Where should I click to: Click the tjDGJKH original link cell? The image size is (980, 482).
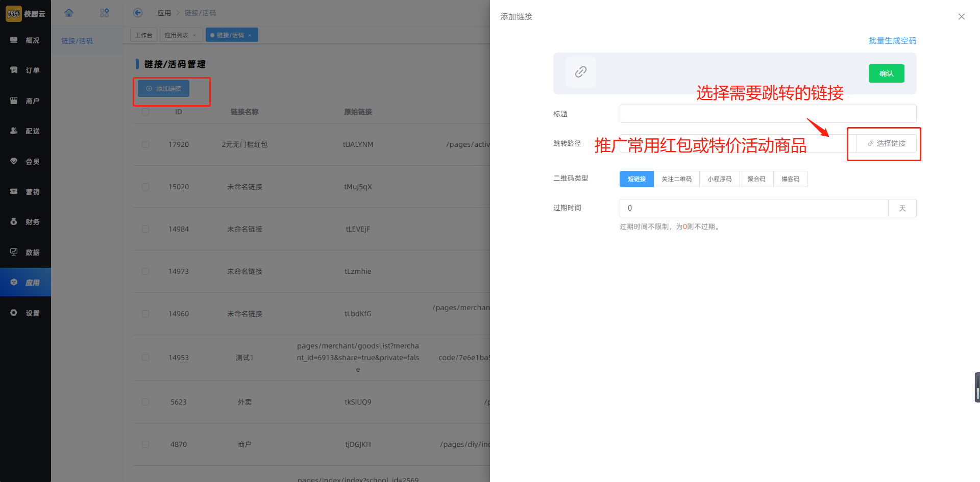pos(358,444)
